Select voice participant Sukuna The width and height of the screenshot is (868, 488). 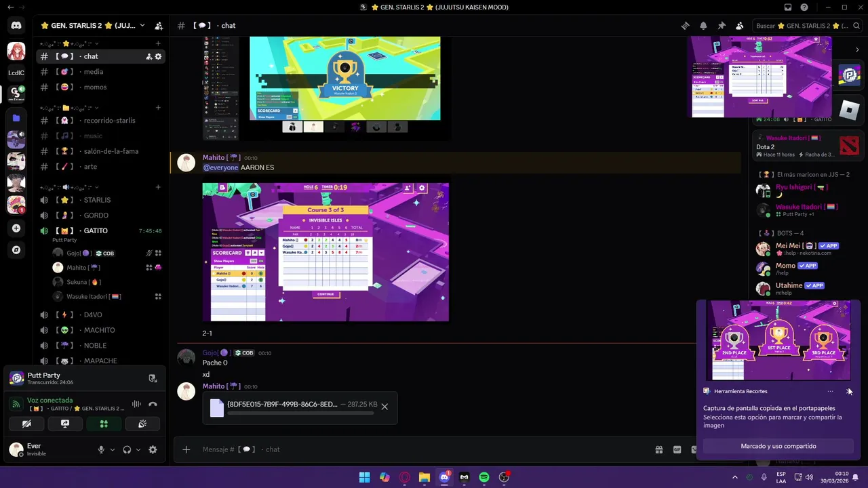click(108, 282)
